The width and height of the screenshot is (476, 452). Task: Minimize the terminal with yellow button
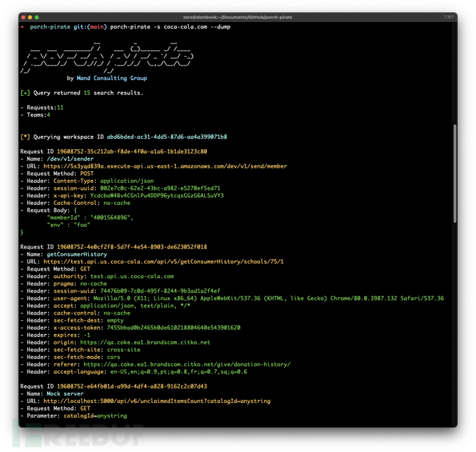pyautogui.click(x=30, y=17)
